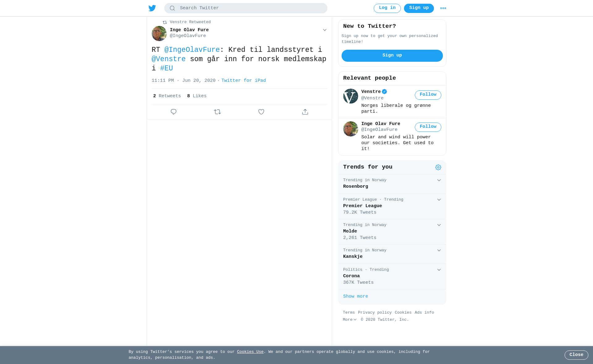Expand options for Corona trend
The width and height of the screenshot is (593, 364).
[x=439, y=270]
